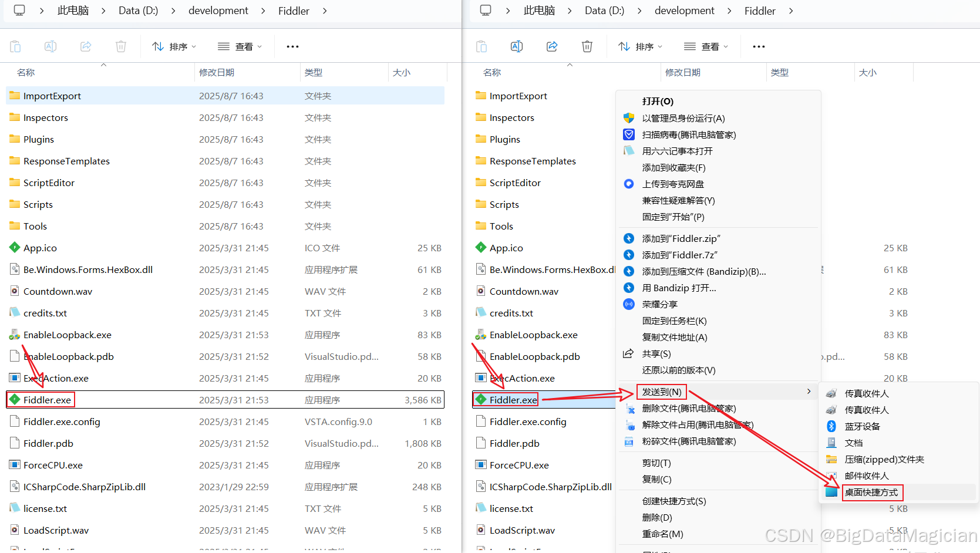The height and width of the screenshot is (553, 980).
Task: Choose 以管理员身份运行(A) menu entry
Action: 683,118
